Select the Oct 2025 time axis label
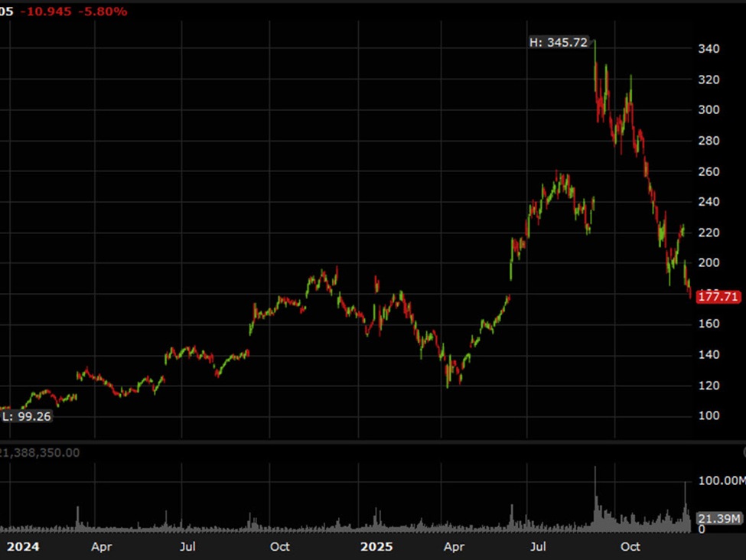This screenshot has height=560, width=746. point(630,546)
